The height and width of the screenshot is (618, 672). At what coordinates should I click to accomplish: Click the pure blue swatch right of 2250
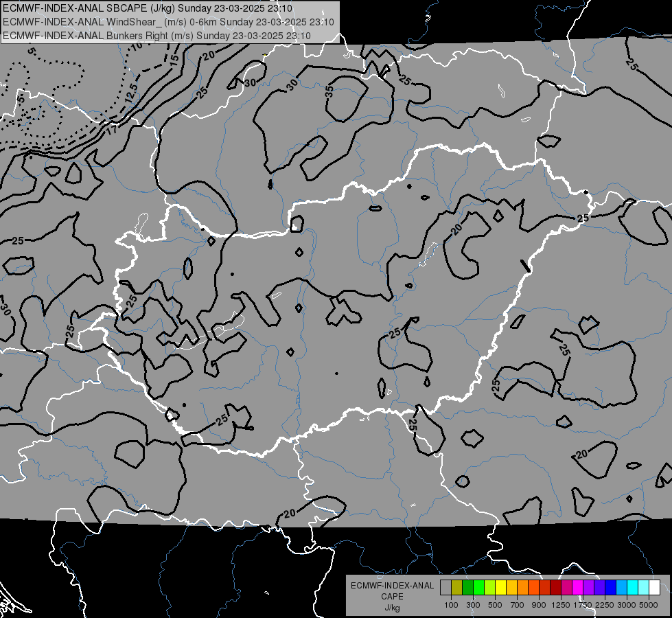[611, 588]
